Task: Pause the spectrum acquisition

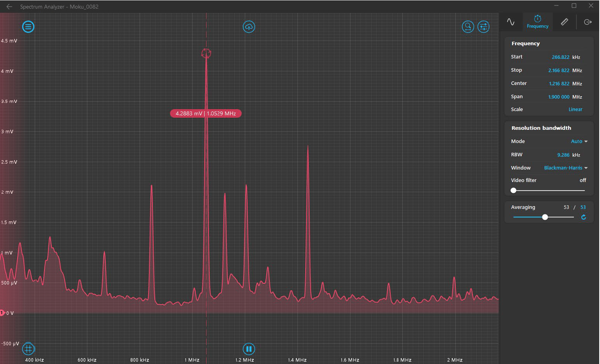Action: pos(249,349)
